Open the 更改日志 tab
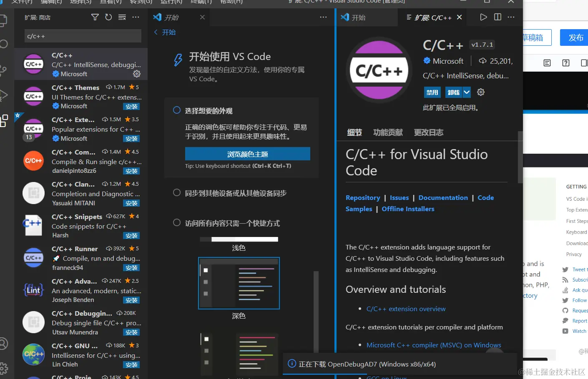This screenshot has height=379, width=588. click(x=428, y=132)
